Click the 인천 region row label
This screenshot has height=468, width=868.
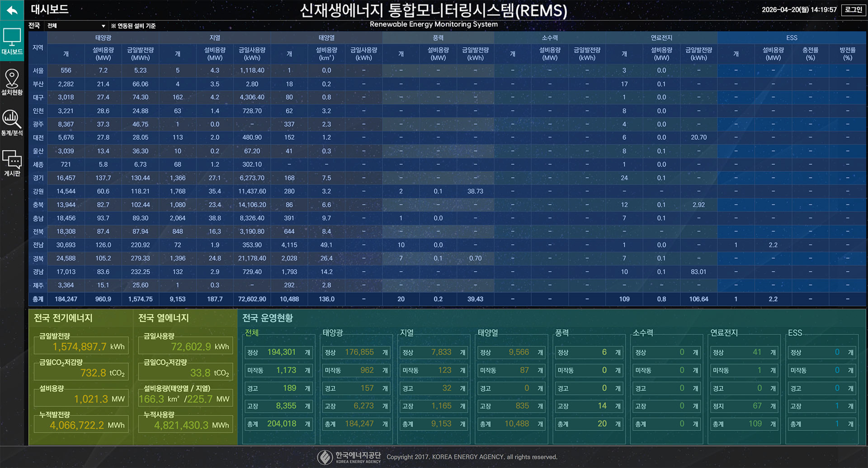(x=38, y=111)
